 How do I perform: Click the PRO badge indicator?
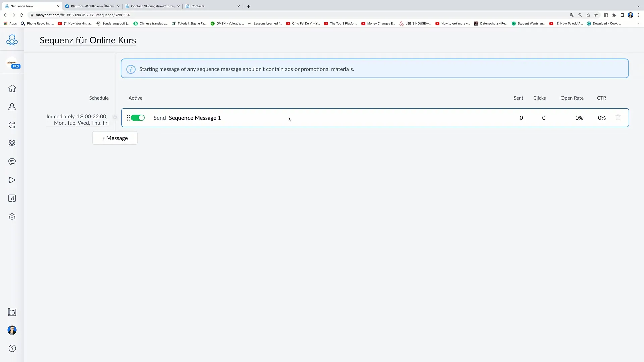pyautogui.click(x=15, y=66)
